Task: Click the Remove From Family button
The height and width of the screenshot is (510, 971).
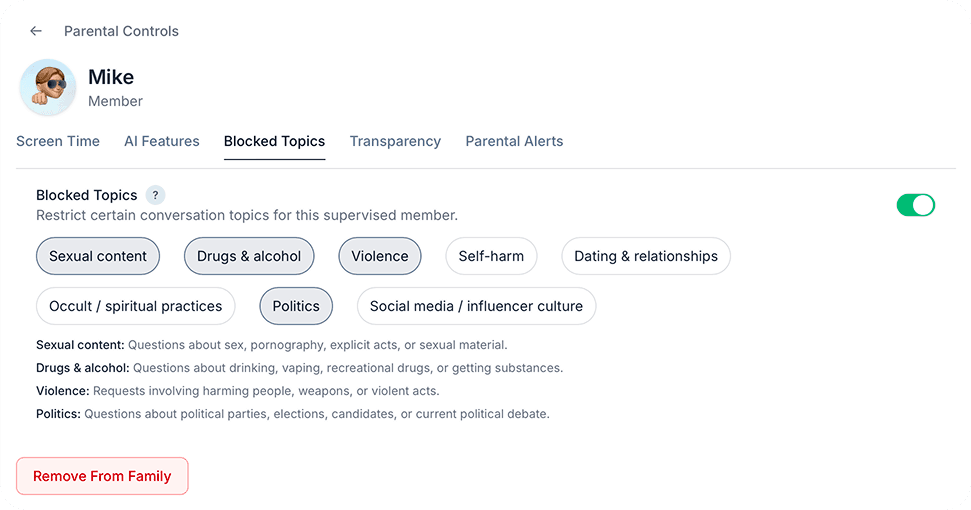Action: point(102,476)
